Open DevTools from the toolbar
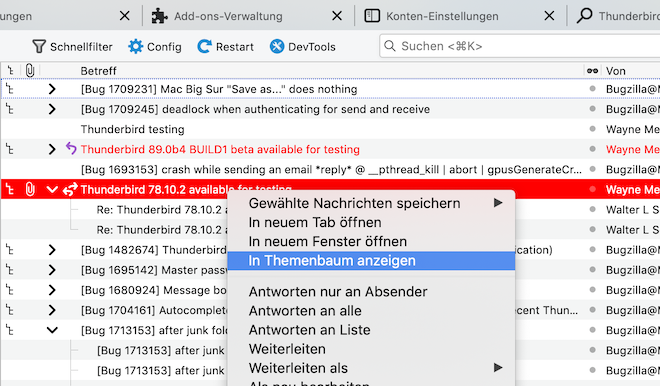This screenshot has width=660, height=386. 302,46
